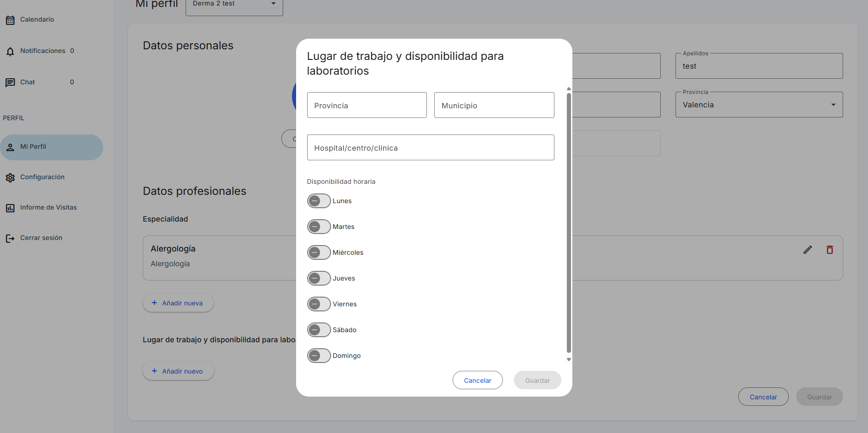Click Guardar in the dialog
The image size is (868, 433).
click(x=537, y=380)
